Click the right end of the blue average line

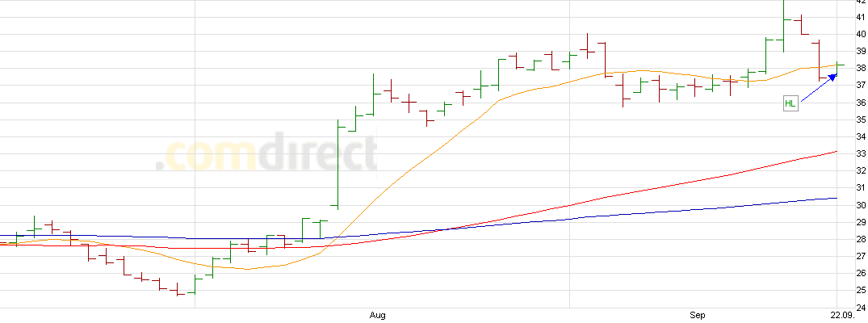tap(835, 198)
